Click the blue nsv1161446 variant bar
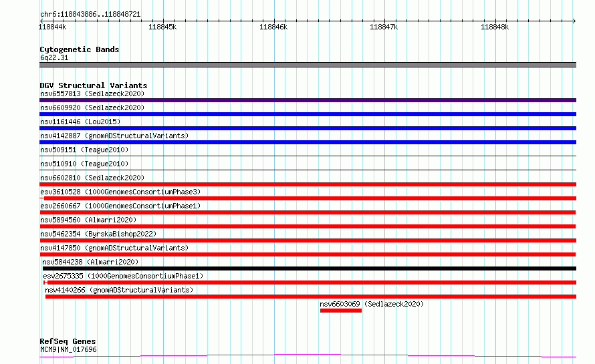Screen dimensions: 595x364 [x=308, y=128]
